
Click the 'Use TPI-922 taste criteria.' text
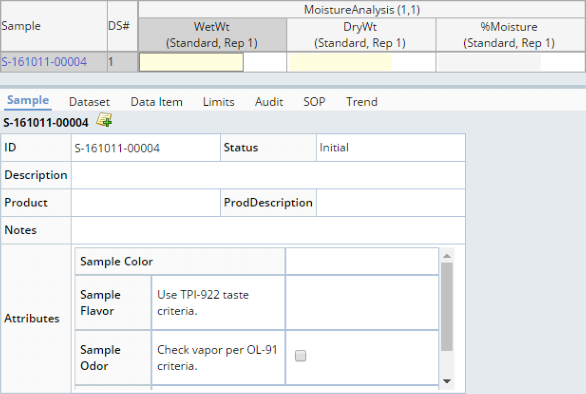pos(203,303)
